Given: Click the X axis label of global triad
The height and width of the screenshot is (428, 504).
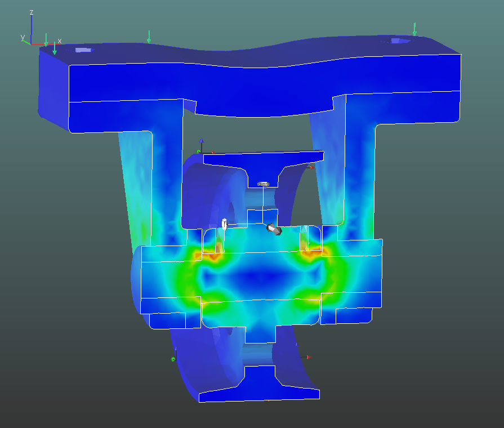Looking at the screenshot, I should [60, 41].
